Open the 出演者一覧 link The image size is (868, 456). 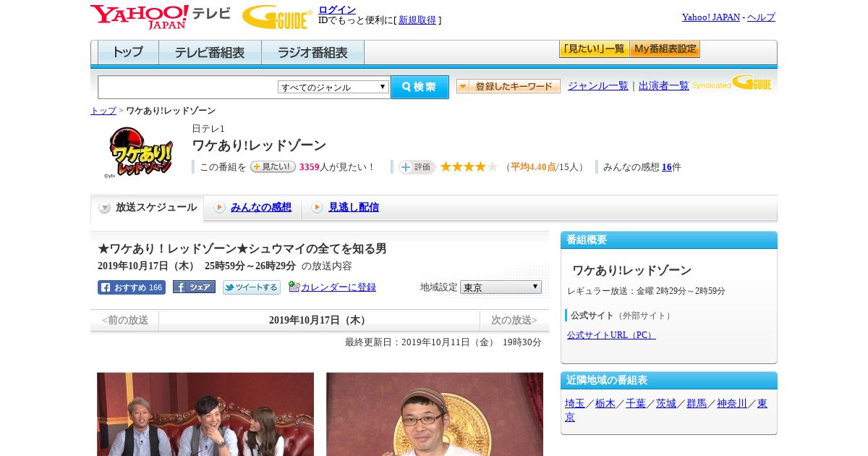click(664, 86)
